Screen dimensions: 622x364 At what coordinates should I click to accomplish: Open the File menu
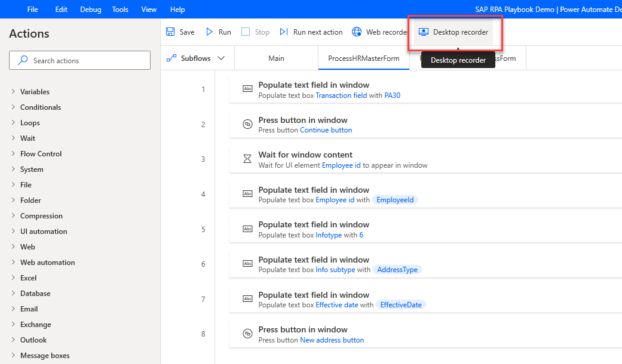click(x=32, y=9)
